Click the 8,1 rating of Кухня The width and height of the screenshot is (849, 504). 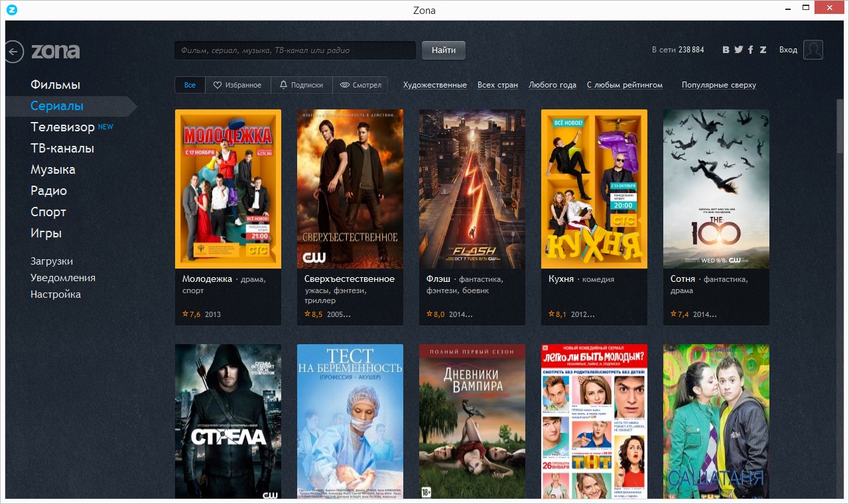(x=557, y=314)
